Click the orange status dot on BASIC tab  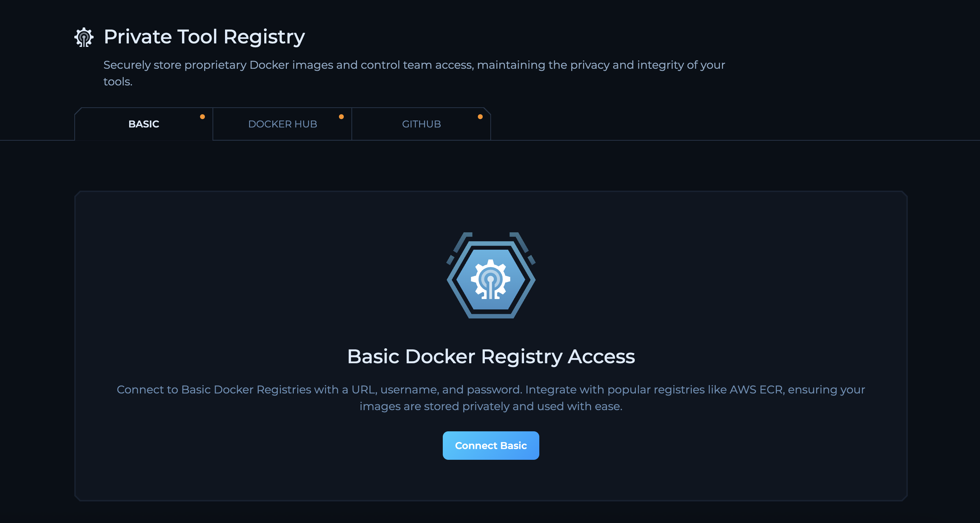coord(202,116)
